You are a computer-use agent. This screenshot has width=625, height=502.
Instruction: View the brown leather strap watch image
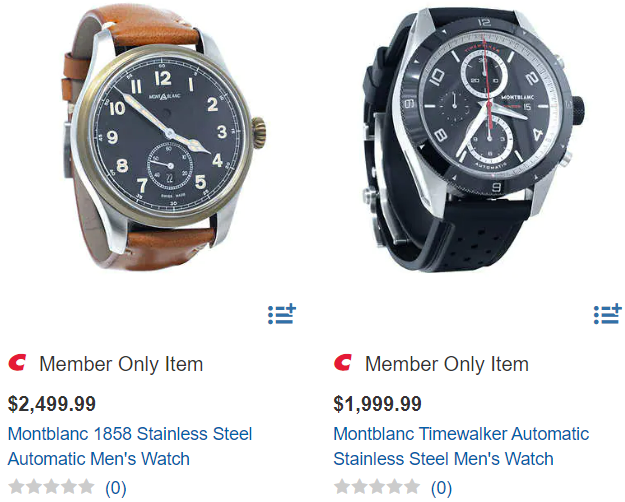click(163, 138)
